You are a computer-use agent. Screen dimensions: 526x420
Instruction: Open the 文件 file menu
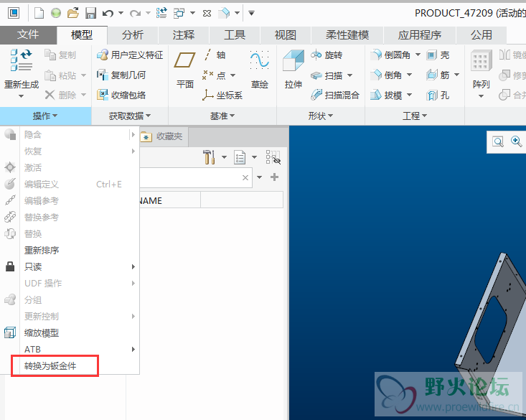[x=28, y=34]
